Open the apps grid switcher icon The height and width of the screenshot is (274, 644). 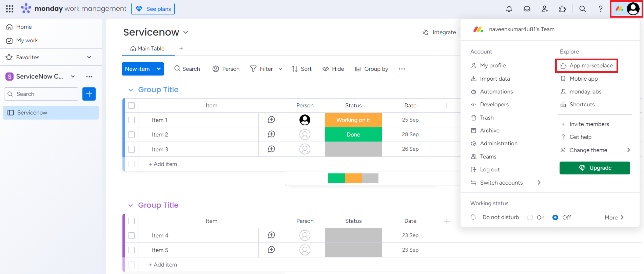[x=10, y=9]
